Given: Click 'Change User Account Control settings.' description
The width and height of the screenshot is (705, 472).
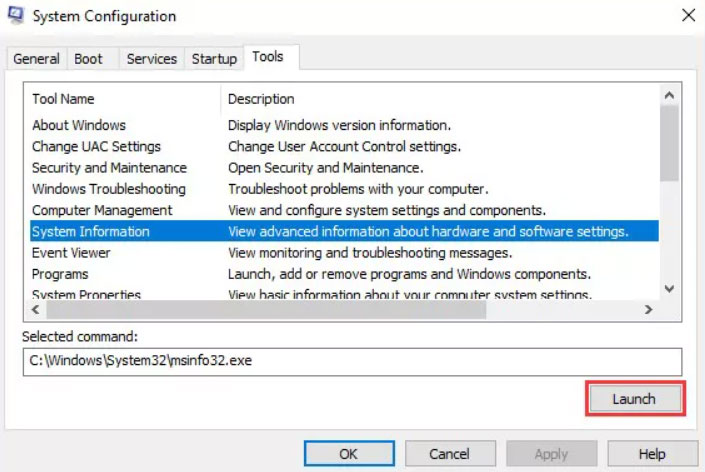Looking at the screenshot, I should pyautogui.click(x=344, y=147).
